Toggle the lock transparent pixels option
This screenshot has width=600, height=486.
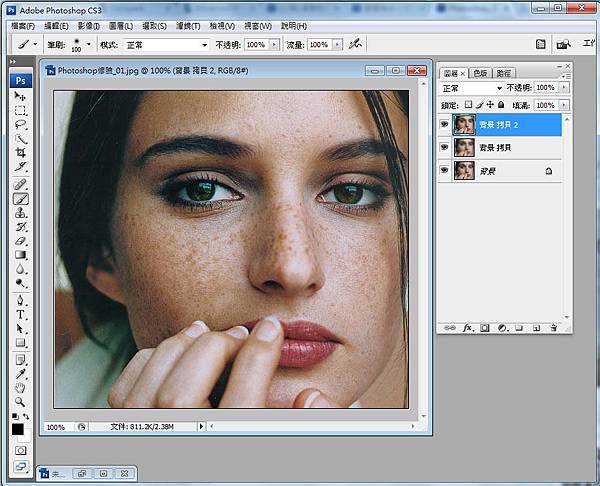pos(468,104)
